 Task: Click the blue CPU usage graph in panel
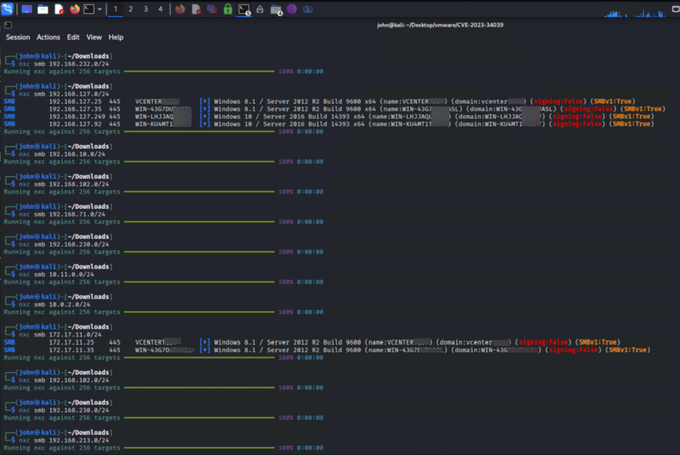(634, 13)
